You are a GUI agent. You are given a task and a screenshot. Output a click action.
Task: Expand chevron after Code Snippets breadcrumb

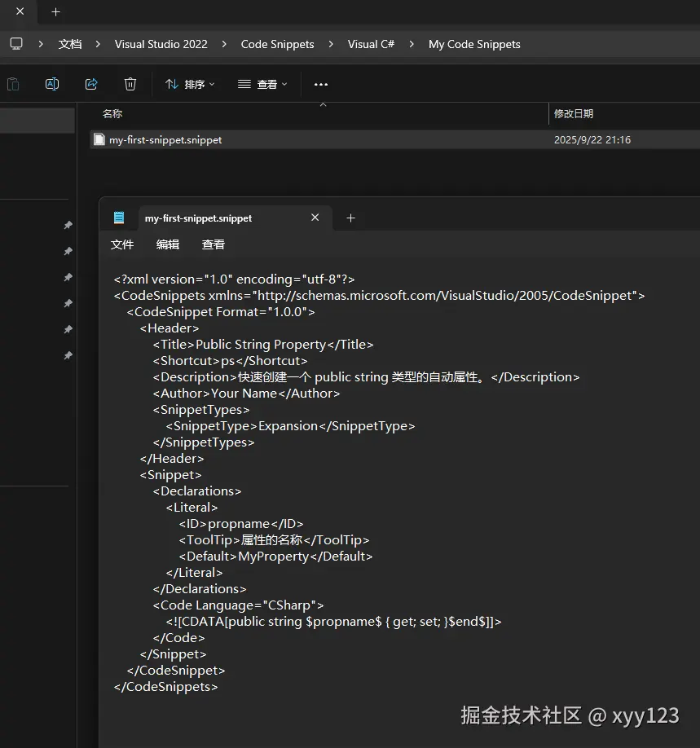coord(331,44)
